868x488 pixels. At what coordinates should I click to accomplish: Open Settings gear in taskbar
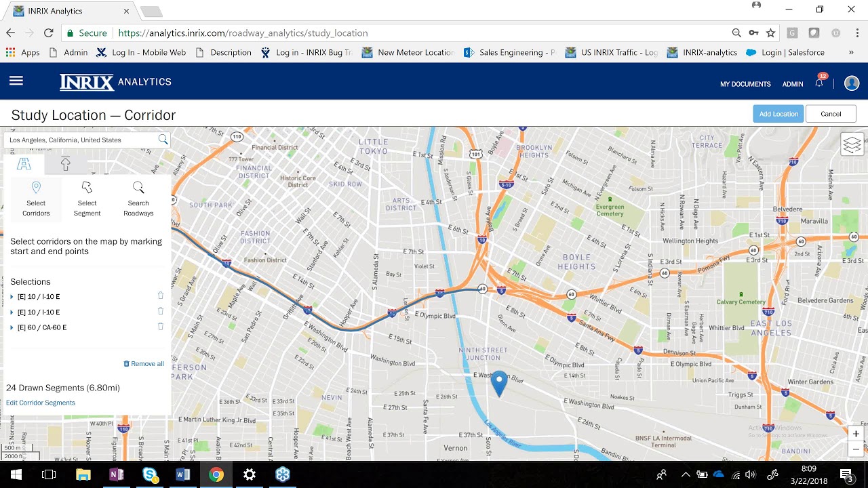pyautogui.click(x=249, y=474)
